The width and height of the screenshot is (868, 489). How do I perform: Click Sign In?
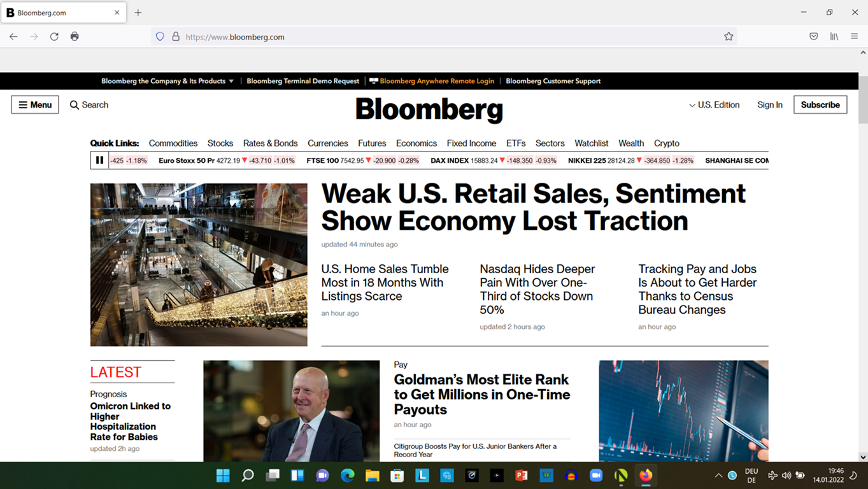[x=770, y=105]
